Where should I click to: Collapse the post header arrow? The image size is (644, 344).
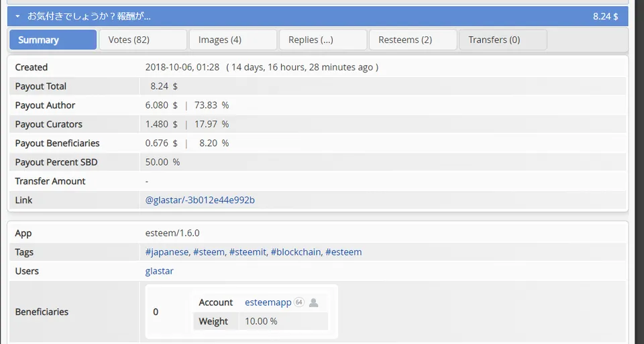click(x=17, y=16)
